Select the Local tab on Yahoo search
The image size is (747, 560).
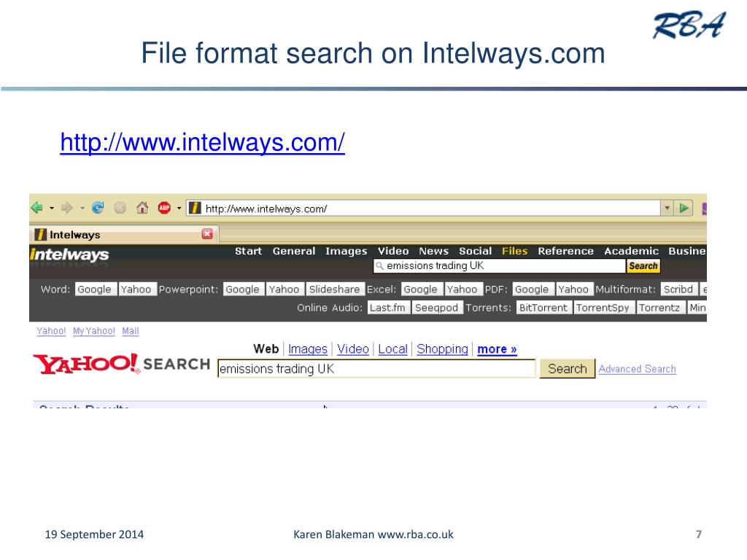click(393, 349)
